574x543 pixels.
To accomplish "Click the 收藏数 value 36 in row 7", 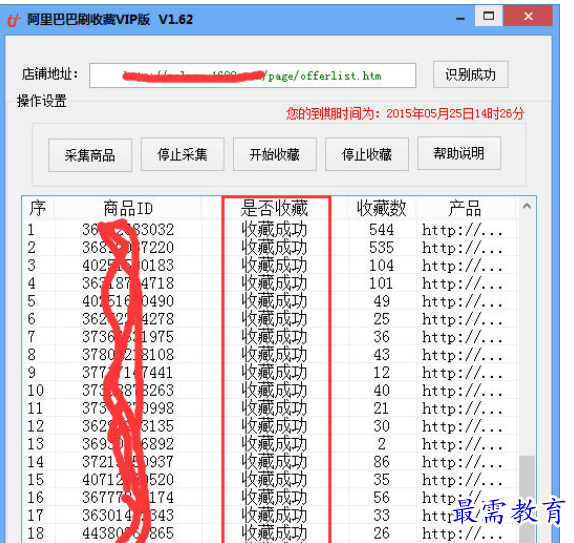I will [x=381, y=337].
